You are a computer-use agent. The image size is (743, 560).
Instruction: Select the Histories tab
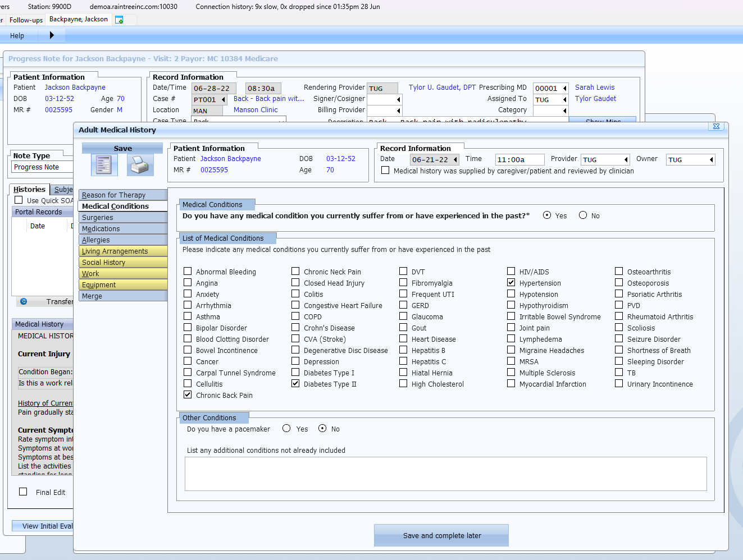[29, 189]
